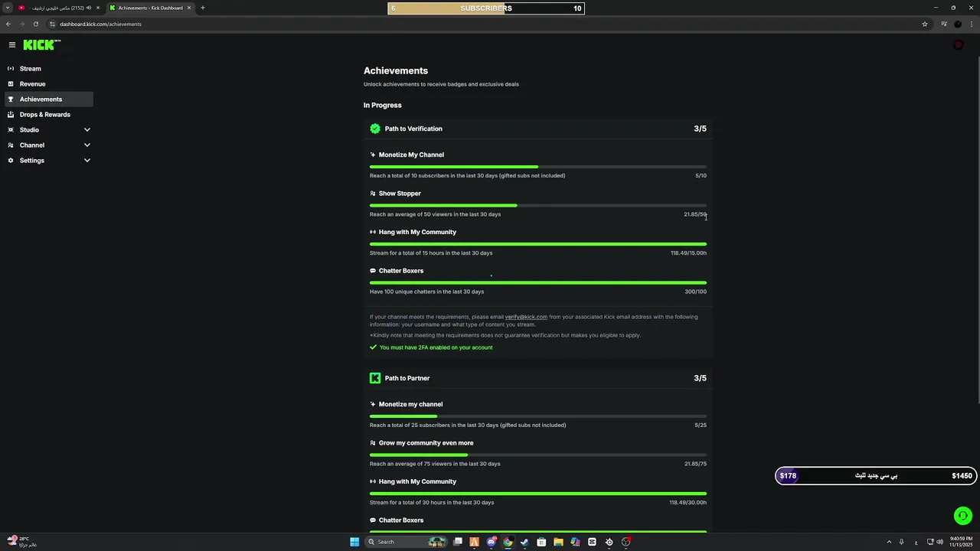Open the browser media control icon
The height and width of the screenshot is (551, 980).
point(944,24)
